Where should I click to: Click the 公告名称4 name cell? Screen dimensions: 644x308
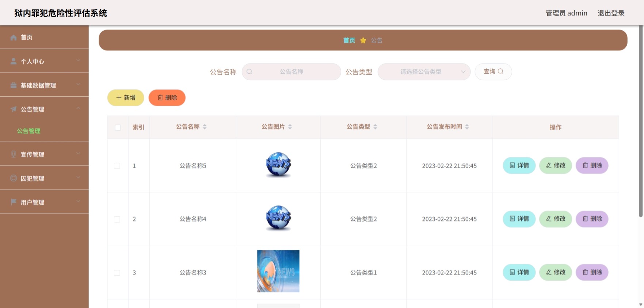click(193, 219)
